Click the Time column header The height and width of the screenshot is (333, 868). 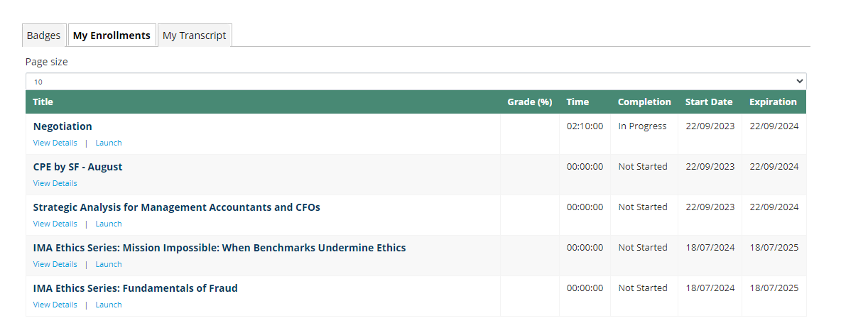[577, 102]
